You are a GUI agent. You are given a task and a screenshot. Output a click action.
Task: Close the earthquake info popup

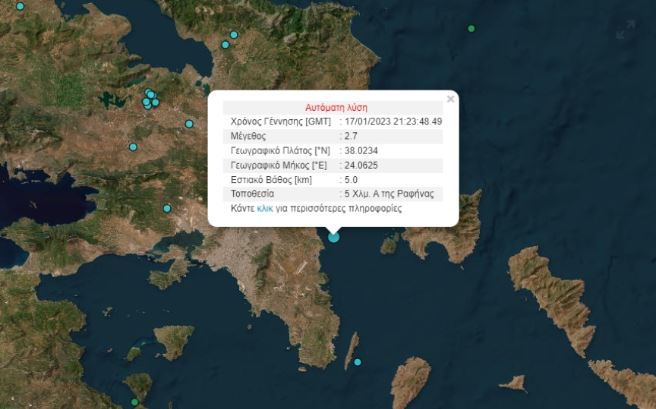point(450,99)
